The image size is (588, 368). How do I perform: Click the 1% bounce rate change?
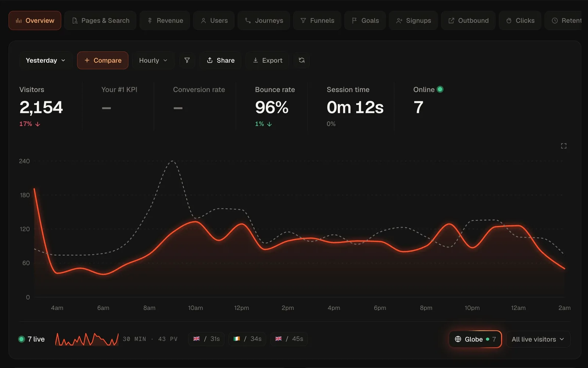(x=263, y=124)
